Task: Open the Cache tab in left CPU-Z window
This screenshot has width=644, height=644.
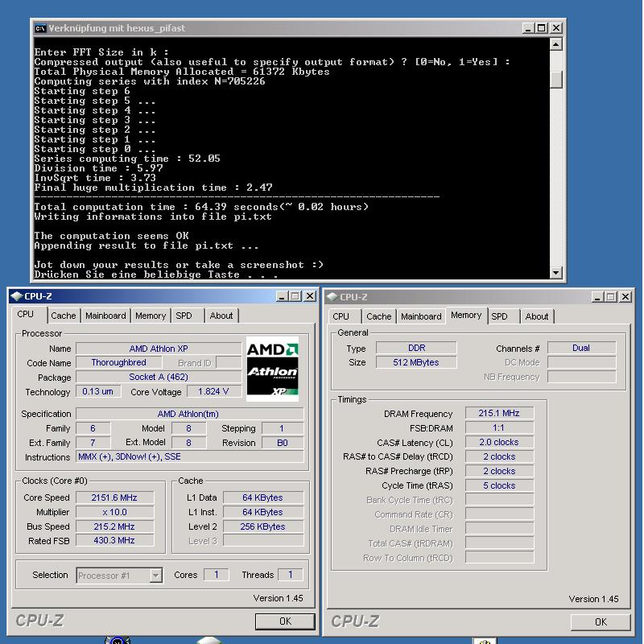Action: 64,316
